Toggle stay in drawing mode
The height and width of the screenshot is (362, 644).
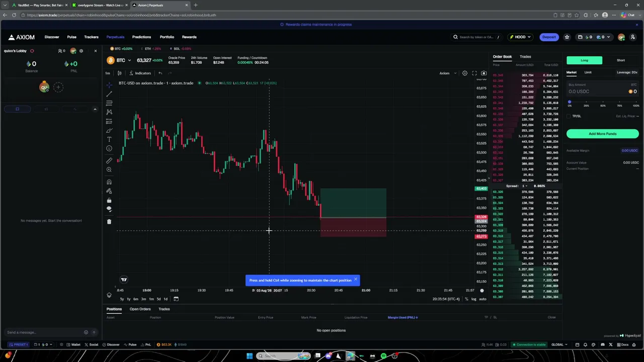(109, 191)
